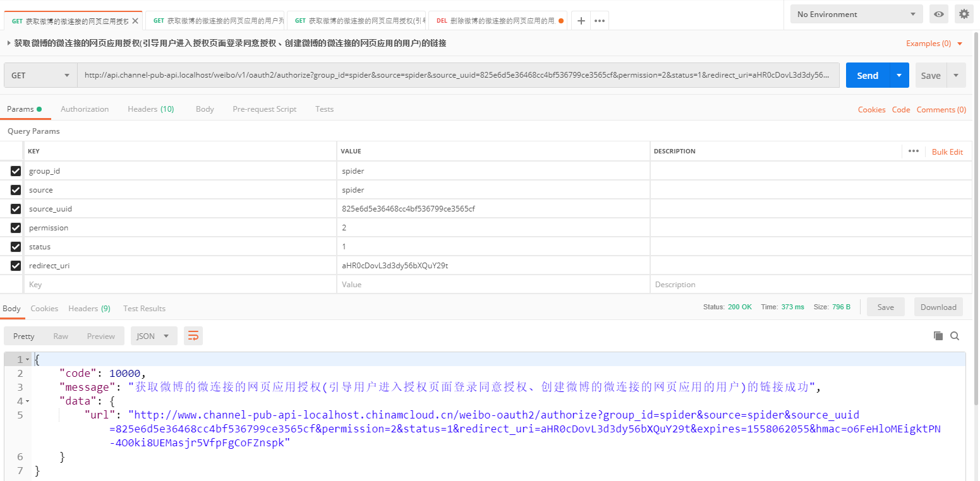Switch to Bulk Edit mode

click(x=947, y=151)
